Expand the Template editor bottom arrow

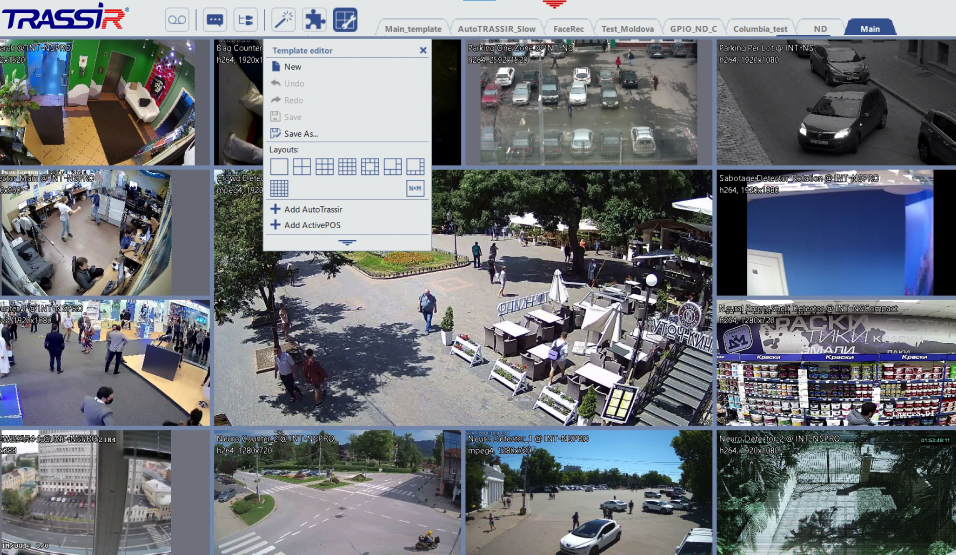346,242
